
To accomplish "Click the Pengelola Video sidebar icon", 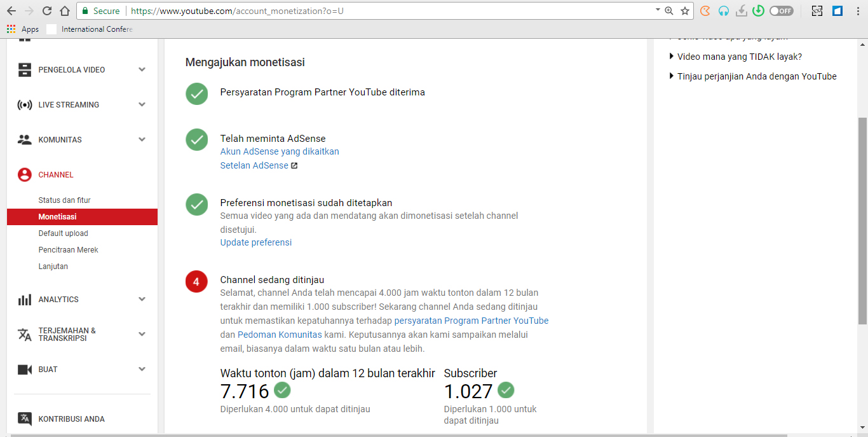I will coord(25,70).
